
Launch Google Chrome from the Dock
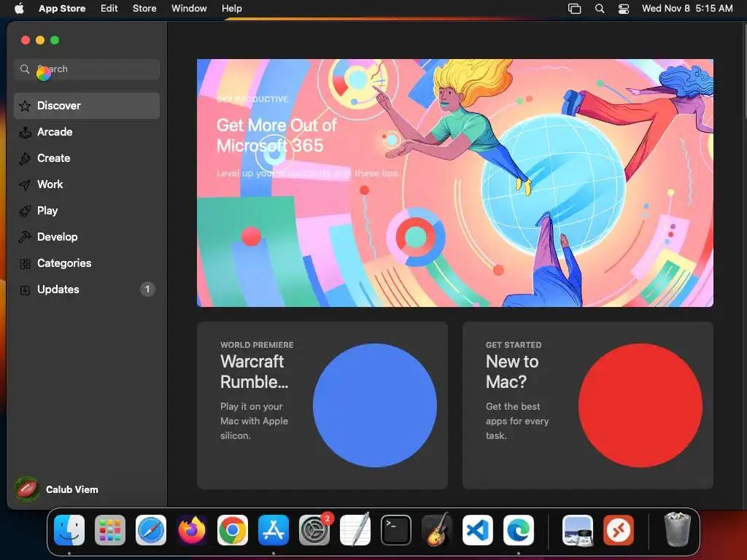click(233, 530)
